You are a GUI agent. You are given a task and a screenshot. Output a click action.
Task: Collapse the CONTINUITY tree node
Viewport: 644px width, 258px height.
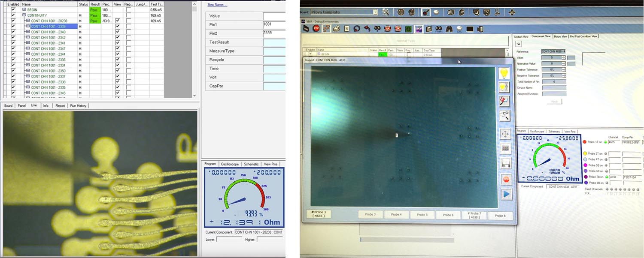click(x=24, y=15)
